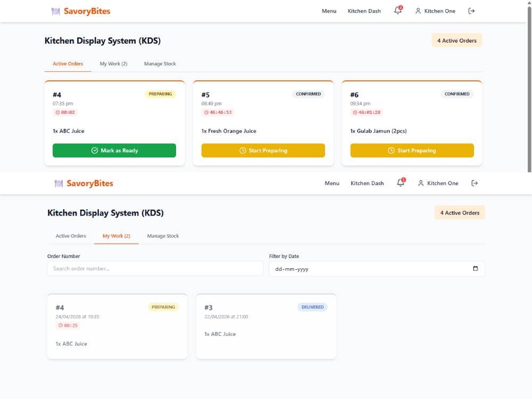This screenshot has width=532, height=399.
Task: Open Kitchen Dash link in lower navigation
Action: click(x=367, y=183)
